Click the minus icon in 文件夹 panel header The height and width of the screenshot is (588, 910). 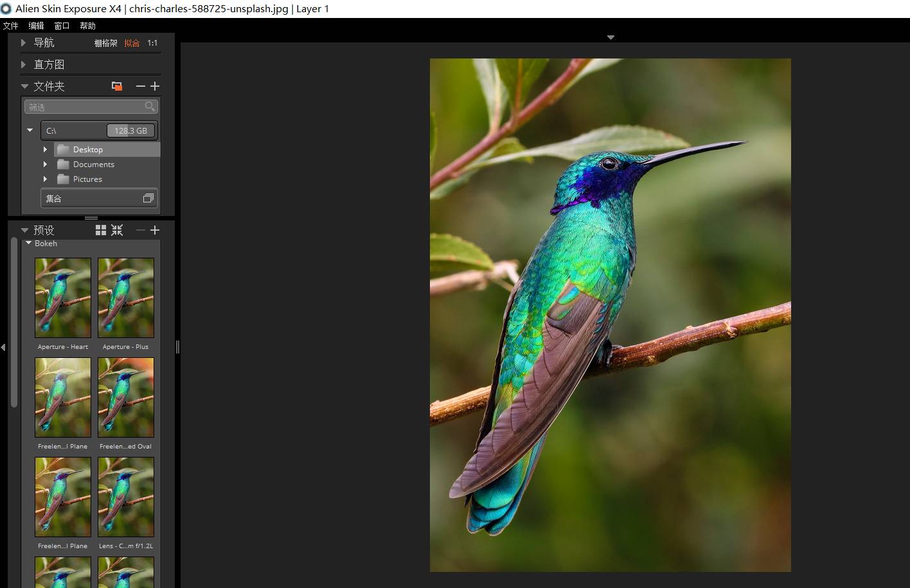(140, 86)
